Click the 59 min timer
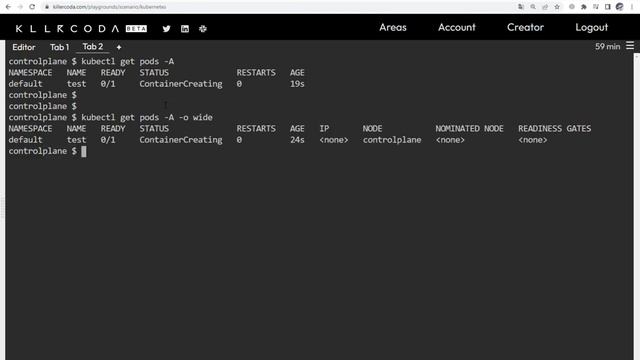This screenshot has width=640, height=360. coord(607,47)
